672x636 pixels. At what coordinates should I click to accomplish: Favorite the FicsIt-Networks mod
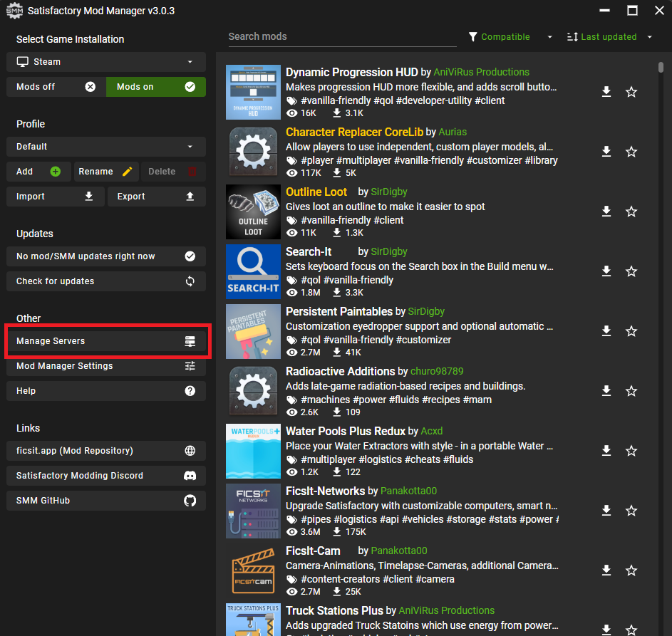tap(631, 511)
